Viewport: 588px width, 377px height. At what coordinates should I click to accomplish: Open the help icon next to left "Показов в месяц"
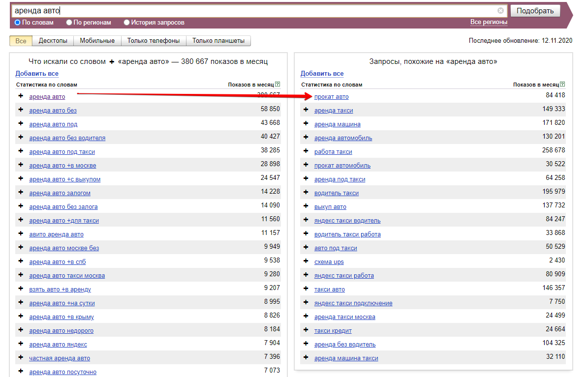tap(278, 84)
